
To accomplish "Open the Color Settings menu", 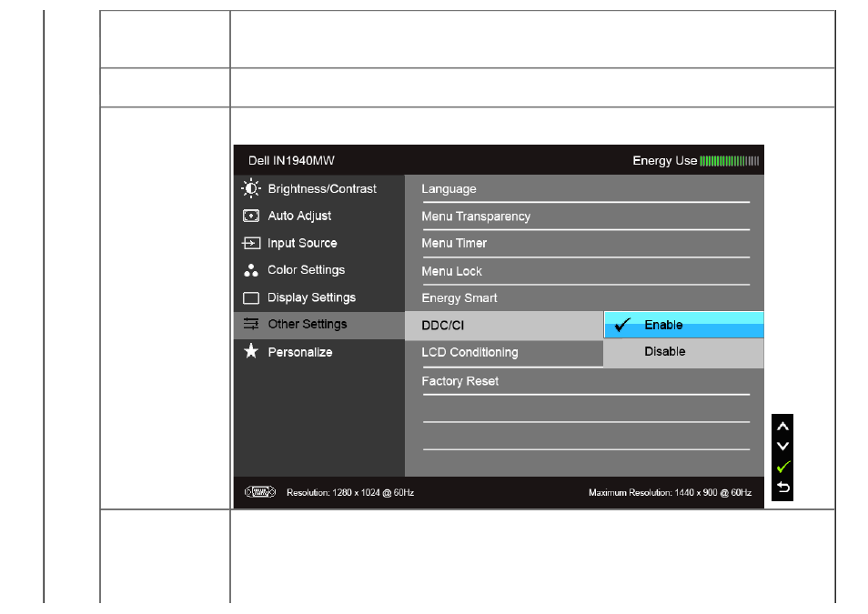I will click(319, 270).
